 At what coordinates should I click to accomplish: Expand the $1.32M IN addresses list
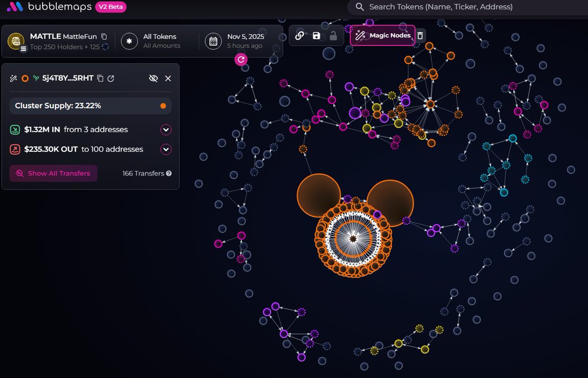point(166,130)
